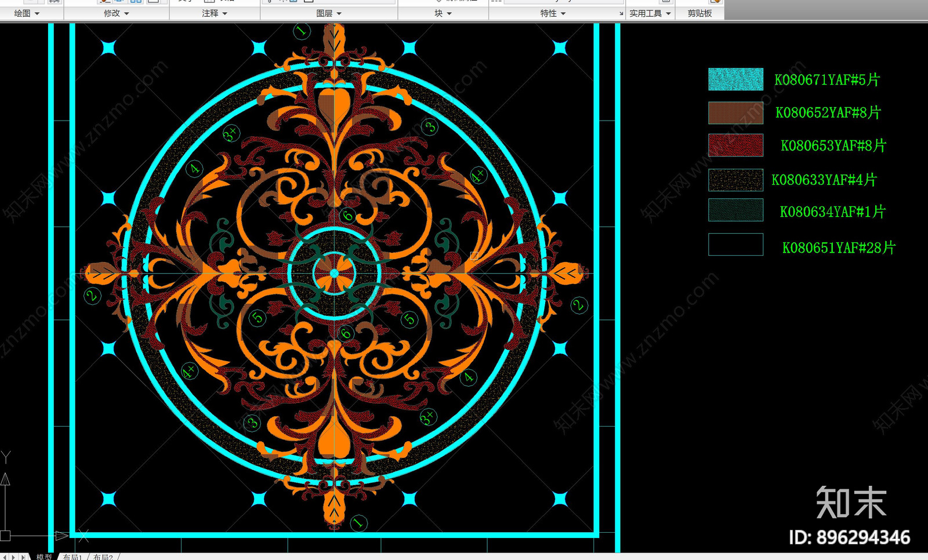The image size is (928, 560).
Task: Click the text K080633YAF#4片
Action: coord(824,180)
